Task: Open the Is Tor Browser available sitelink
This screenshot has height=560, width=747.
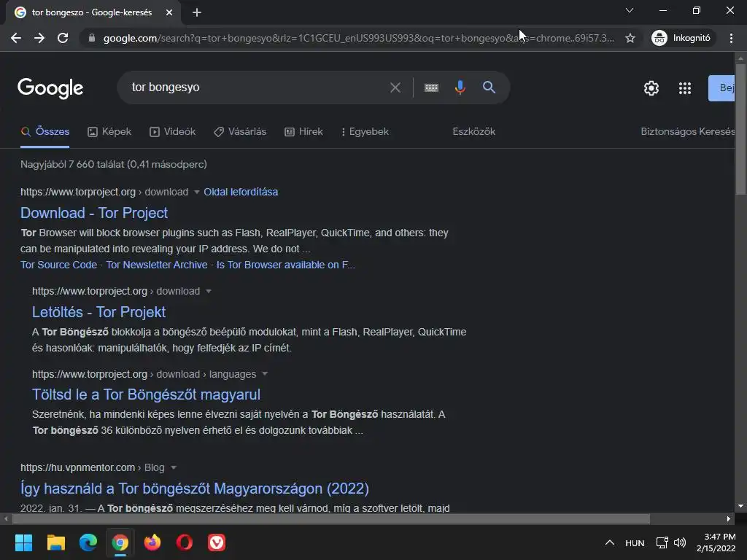Action: 285,265
